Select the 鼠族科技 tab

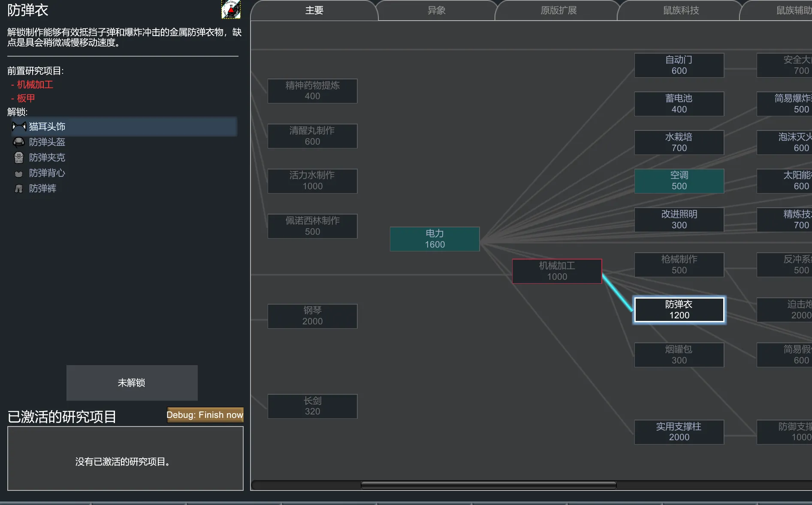681,10
